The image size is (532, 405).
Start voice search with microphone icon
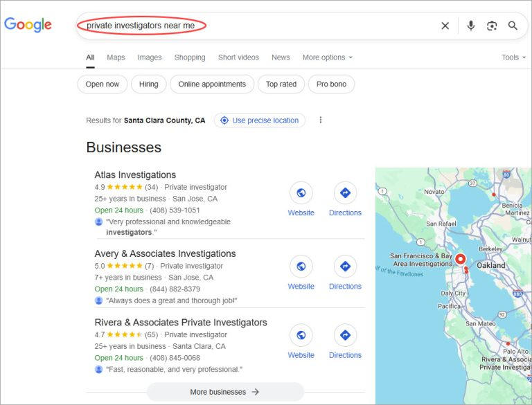tap(471, 26)
